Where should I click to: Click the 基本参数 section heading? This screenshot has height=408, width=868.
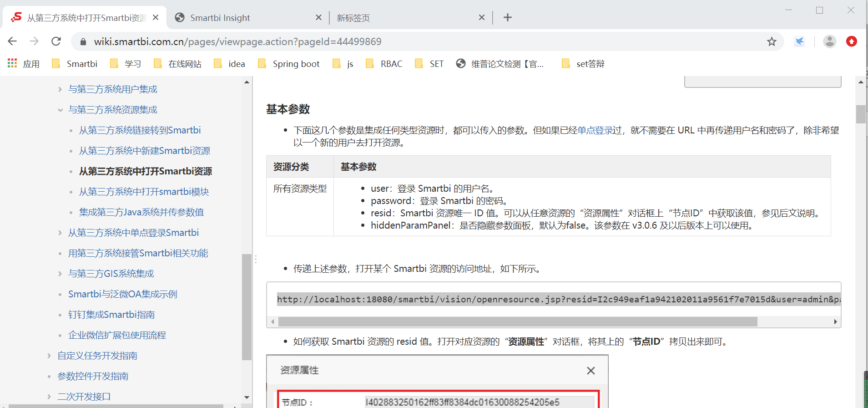click(288, 109)
